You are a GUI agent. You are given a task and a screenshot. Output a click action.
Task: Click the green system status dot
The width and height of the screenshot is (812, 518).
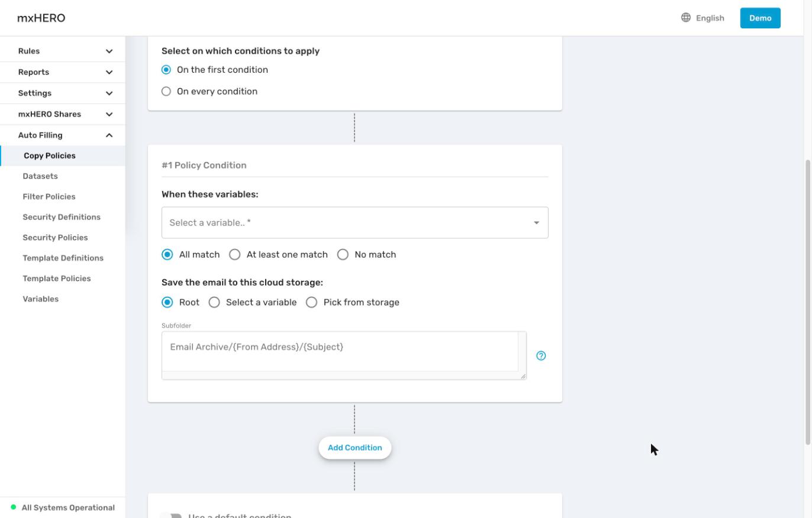(x=14, y=507)
